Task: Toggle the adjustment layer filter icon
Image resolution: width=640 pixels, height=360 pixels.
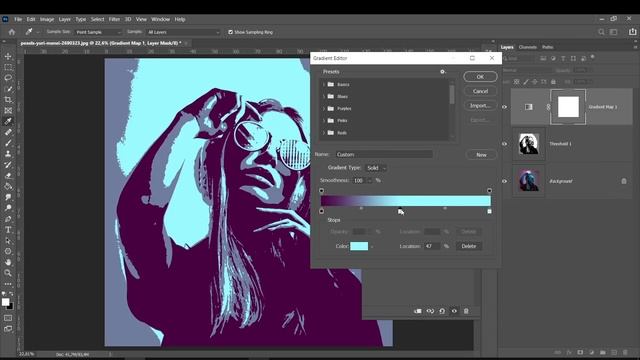Action: tap(553, 58)
